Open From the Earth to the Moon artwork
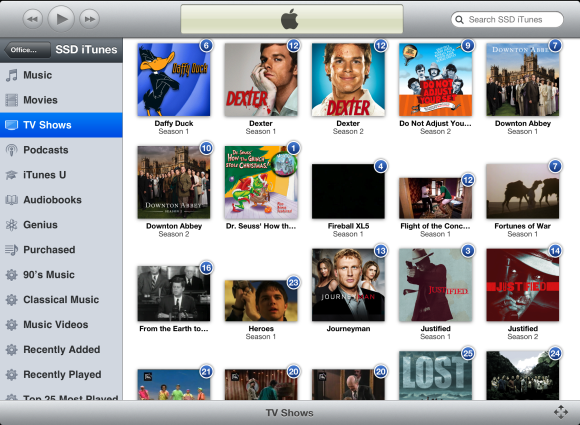Viewport: 580px width, 425px height. (174, 294)
